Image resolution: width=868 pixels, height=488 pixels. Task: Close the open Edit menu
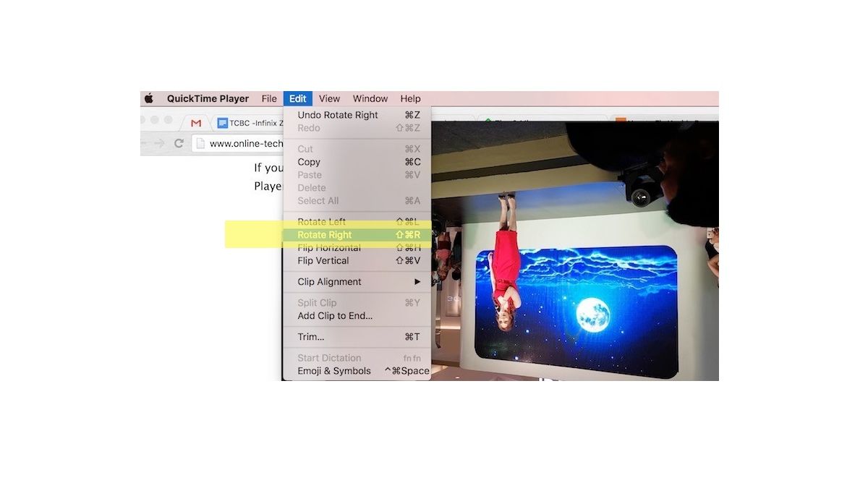click(x=298, y=99)
